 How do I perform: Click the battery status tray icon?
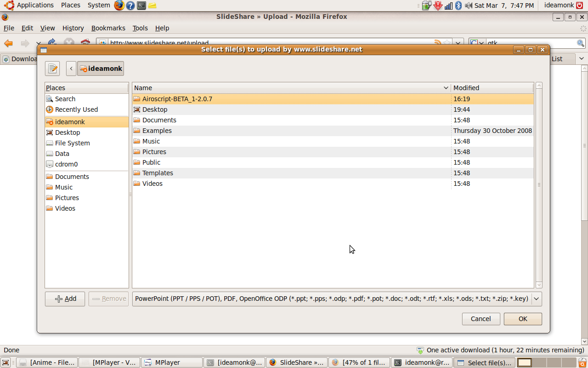click(427, 6)
